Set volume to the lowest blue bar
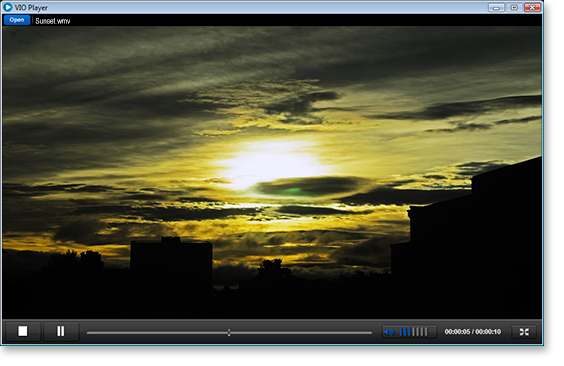Screen dimensions: 564x366 point(401,332)
